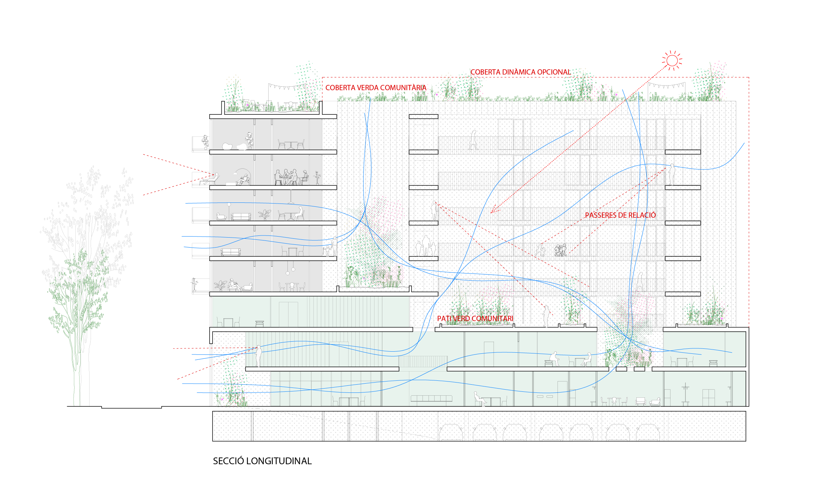
Task: Click the PASSERES DE RELACIÓ label
Action: coord(620,215)
